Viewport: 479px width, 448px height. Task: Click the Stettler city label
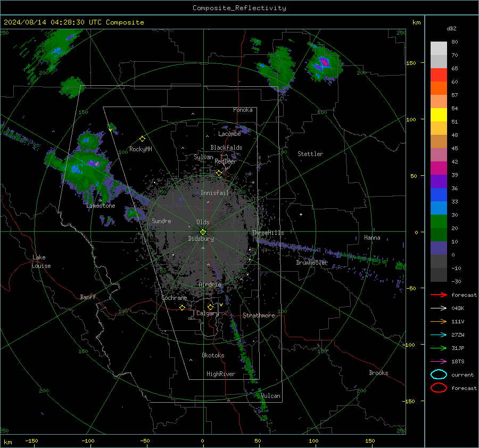click(x=310, y=154)
